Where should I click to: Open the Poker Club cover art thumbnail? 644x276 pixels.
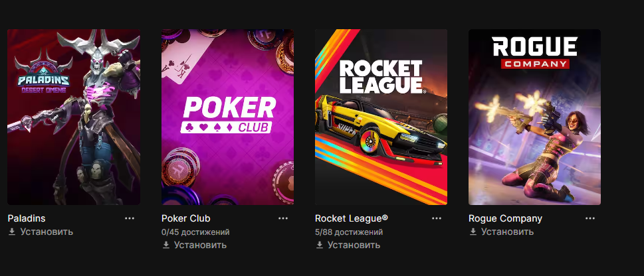tap(227, 117)
